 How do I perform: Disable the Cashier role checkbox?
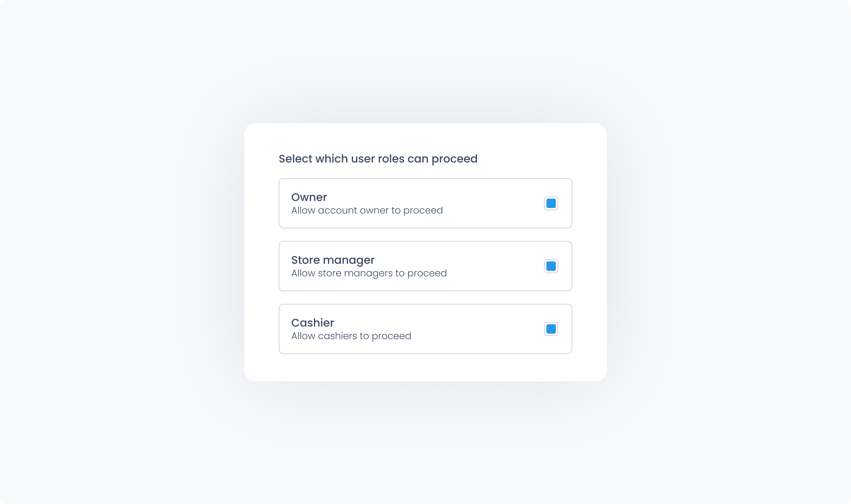click(x=551, y=329)
